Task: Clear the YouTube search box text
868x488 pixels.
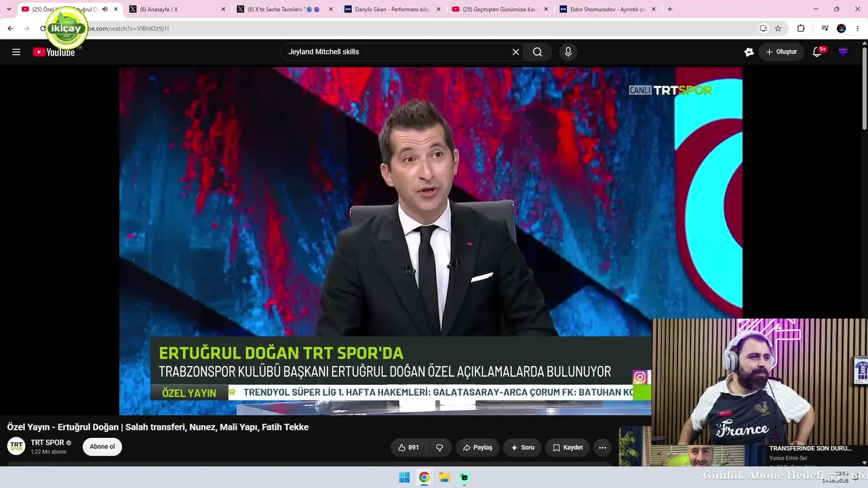Action: (x=515, y=52)
